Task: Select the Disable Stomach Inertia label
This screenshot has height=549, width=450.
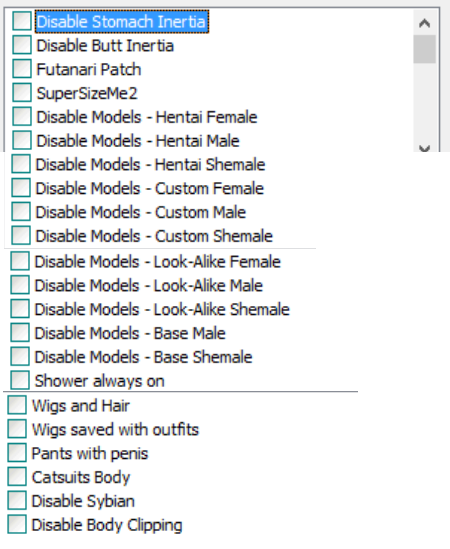Action: [x=122, y=22]
